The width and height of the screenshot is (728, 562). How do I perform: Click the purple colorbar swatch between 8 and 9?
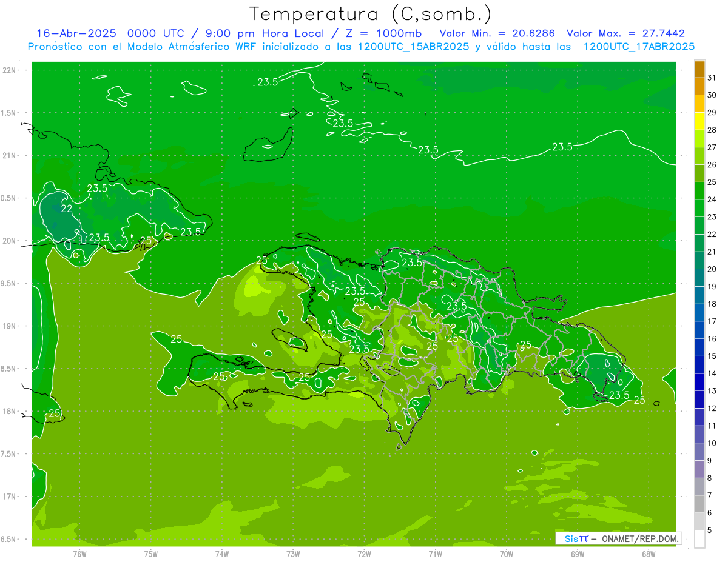(x=699, y=469)
